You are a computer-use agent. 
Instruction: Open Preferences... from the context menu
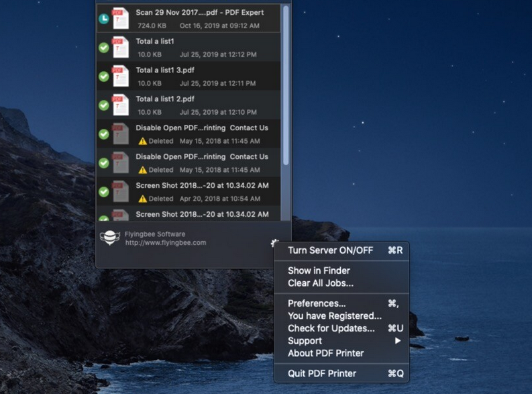pyautogui.click(x=341, y=303)
